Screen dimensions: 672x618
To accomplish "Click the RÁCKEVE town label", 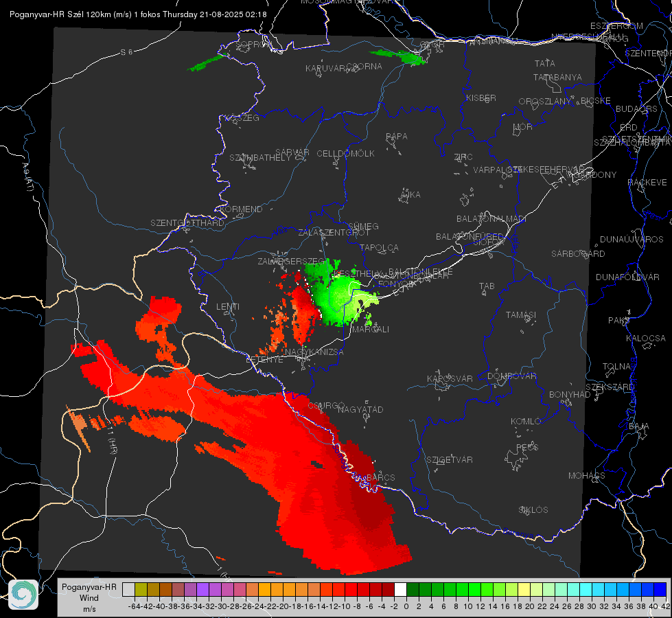I will 647,183.
